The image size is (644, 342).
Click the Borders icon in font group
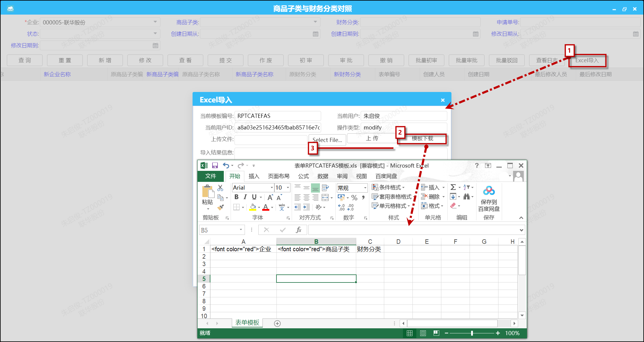click(237, 207)
